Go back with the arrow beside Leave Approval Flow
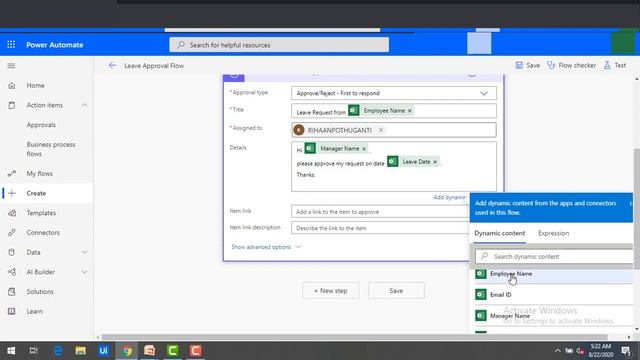 113,65
